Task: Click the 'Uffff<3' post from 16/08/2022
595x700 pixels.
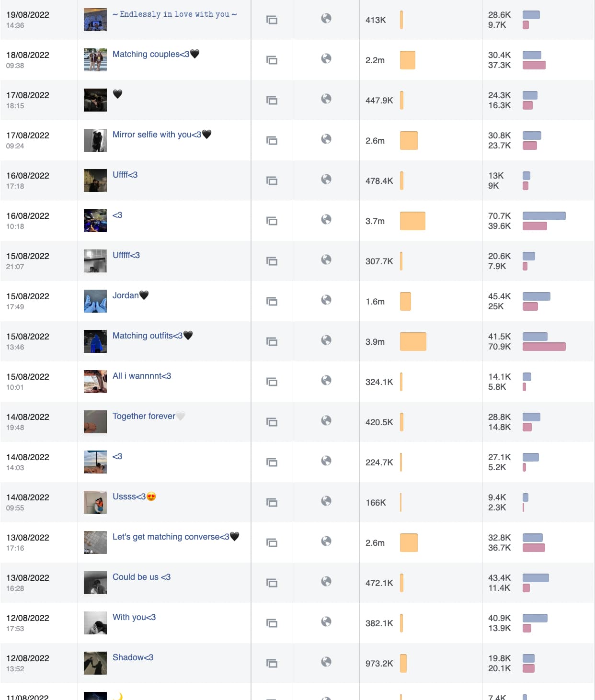Action: (x=125, y=175)
